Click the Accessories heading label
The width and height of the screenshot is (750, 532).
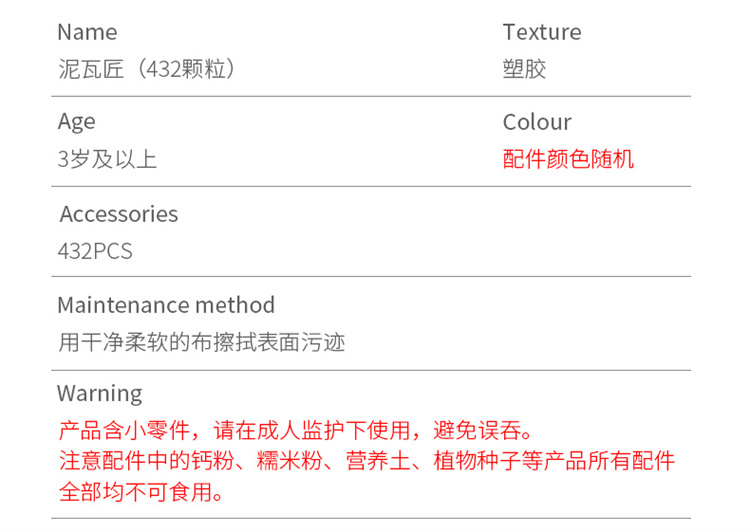point(118,214)
